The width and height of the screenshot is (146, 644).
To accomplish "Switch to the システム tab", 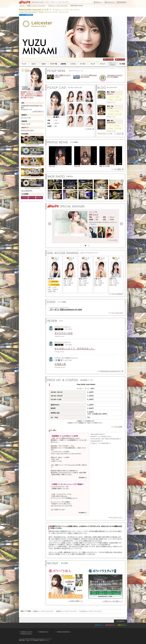I will [73, 64].
